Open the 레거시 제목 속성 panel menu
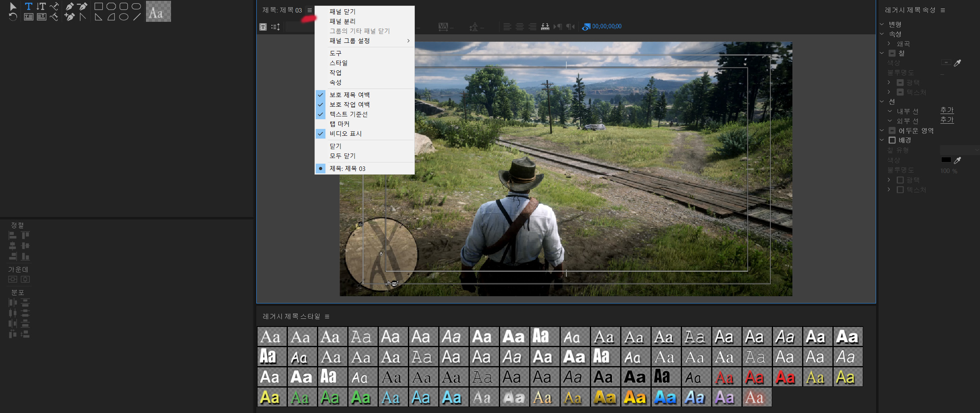Viewport: 980px width, 413px height. point(943,11)
